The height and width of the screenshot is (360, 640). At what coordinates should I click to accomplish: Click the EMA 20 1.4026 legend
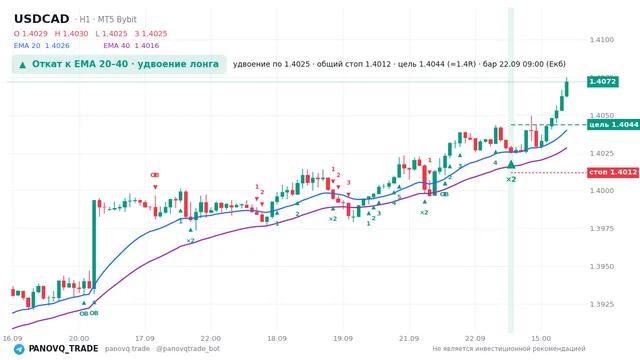42,46
